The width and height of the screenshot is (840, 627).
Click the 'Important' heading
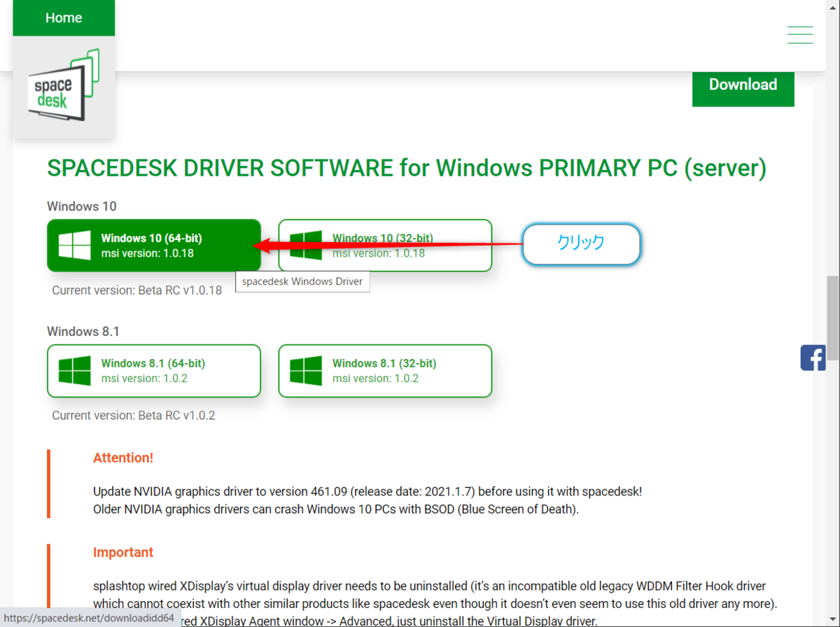[x=123, y=552]
